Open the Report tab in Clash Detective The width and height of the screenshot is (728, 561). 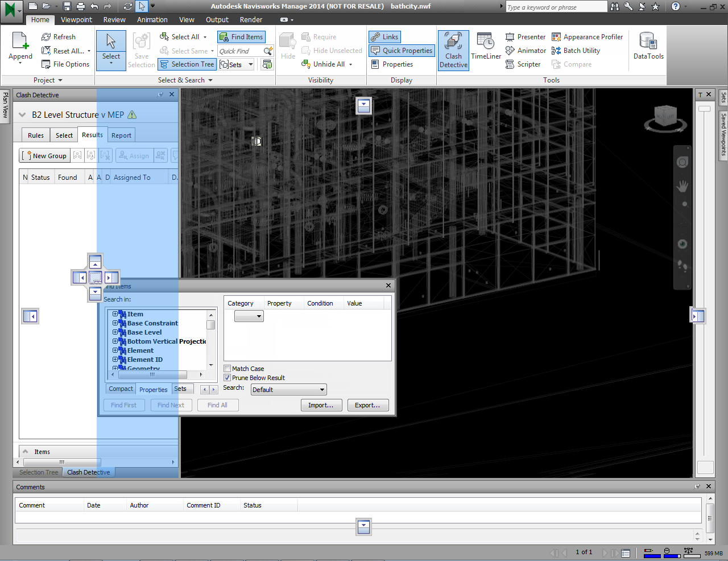pyautogui.click(x=121, y=135)
